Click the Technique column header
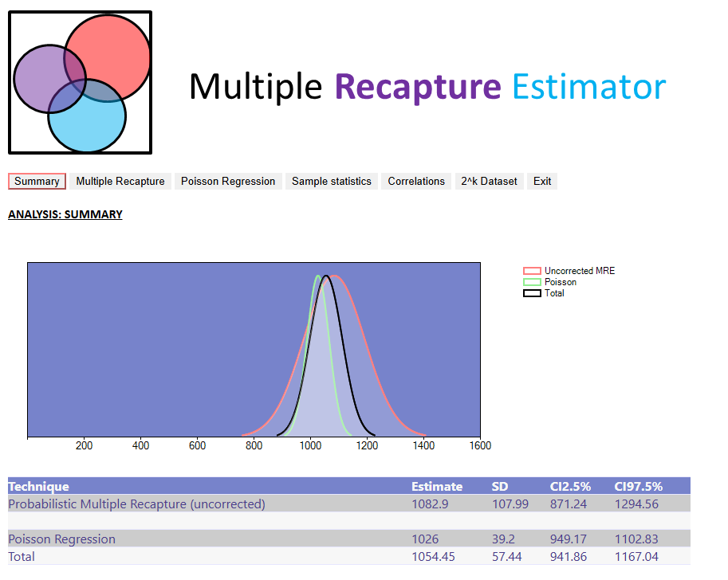 coord(38,486)
